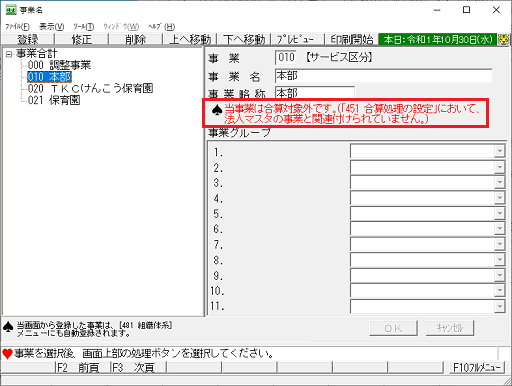
Task: Maximize the 事業名 window
Action: pos(467,10)
